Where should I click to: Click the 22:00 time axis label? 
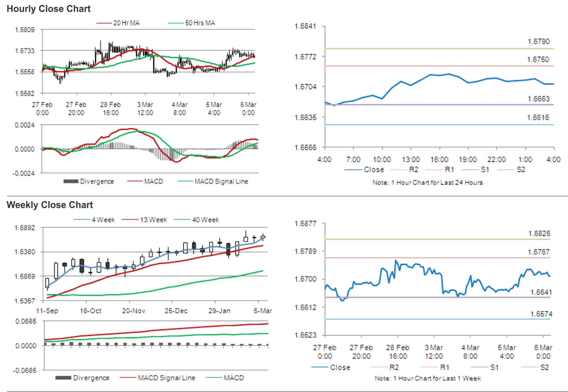[496, 159]
